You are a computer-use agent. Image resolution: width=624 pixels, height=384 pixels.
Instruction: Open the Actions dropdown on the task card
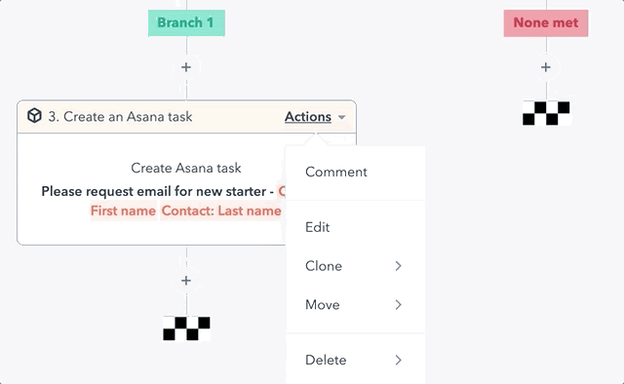click(308, 117)
